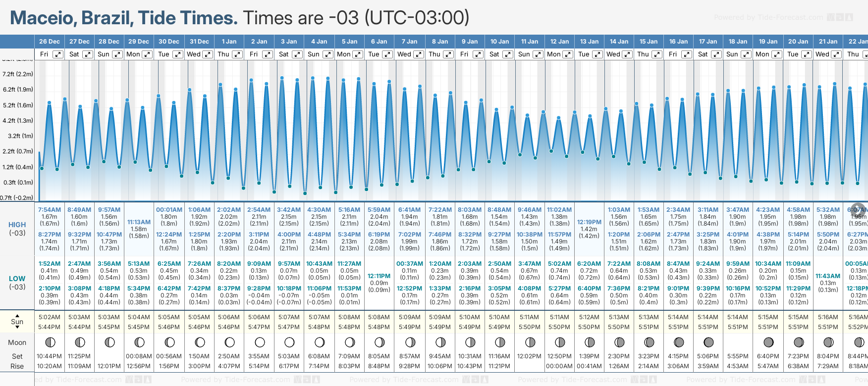
Task: Click the Sun rise/set row label
Action: [x=17, y=322]
